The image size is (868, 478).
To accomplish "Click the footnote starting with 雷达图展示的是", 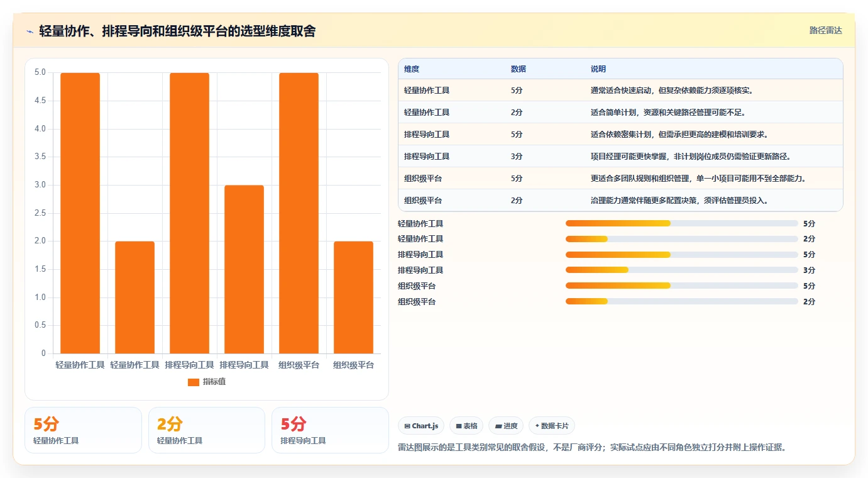I will [592, 448].
